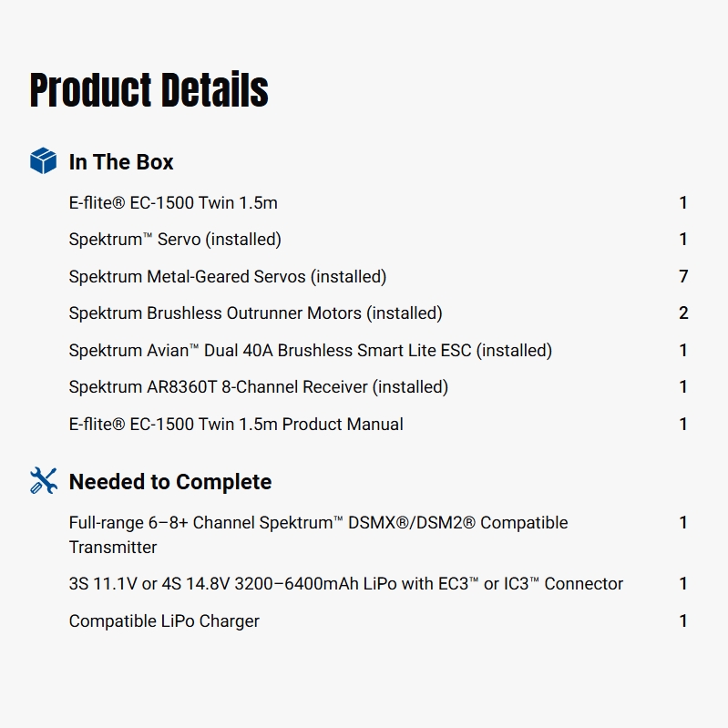The image size is (728, 728).
Task: Select the Needed to Complete heading
Action: 170,482
